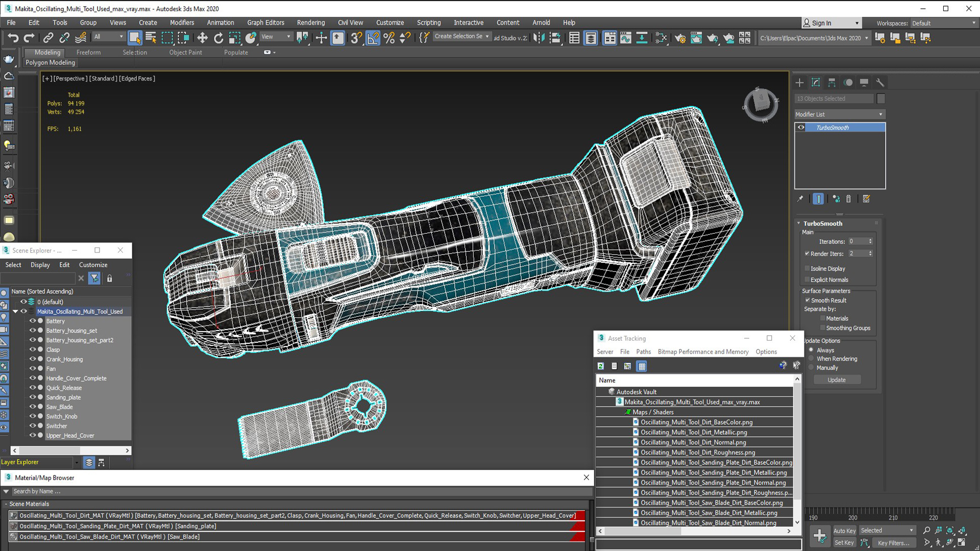Select the When Rendering update option

point(811,359)
